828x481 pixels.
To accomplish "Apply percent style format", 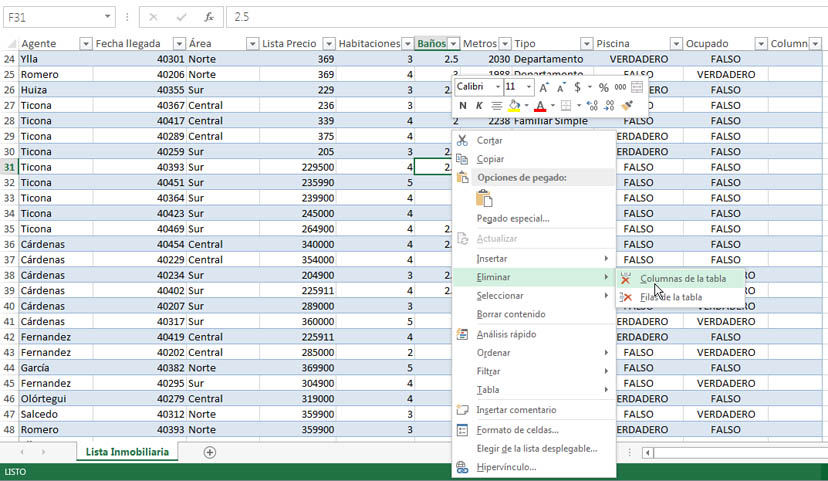I will point(604,87).
